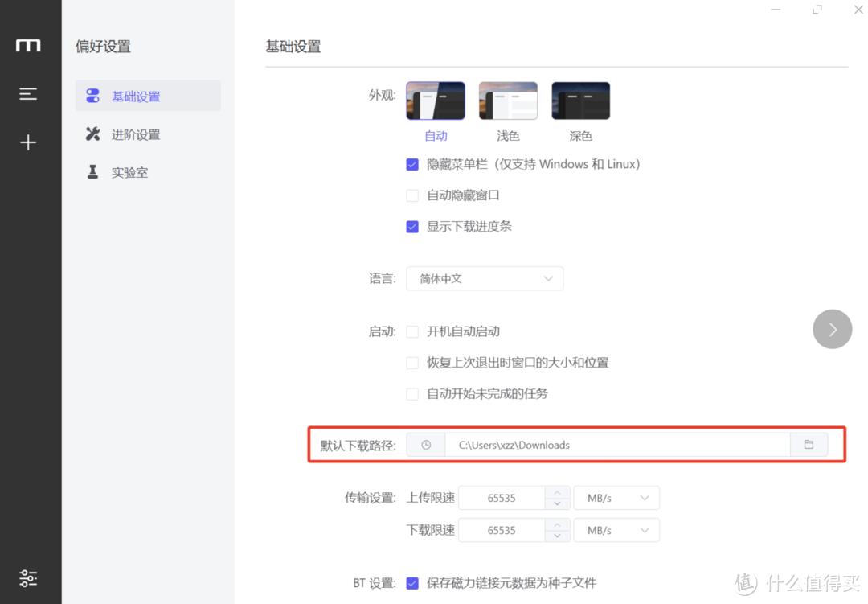Select 基础设置 in preferences menu
This screenshot has height=604, width=868.
(x=149, y=96)
